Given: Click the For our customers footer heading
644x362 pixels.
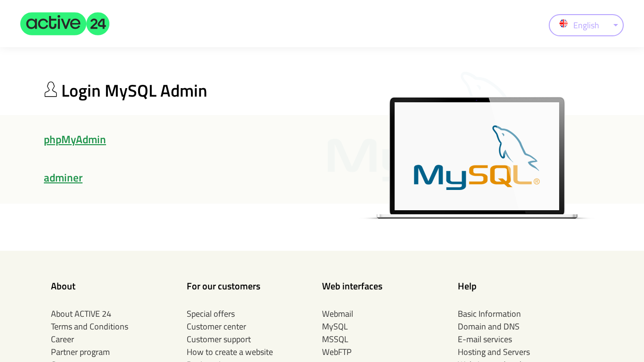Looking at the screenshot, I should 223,286.
